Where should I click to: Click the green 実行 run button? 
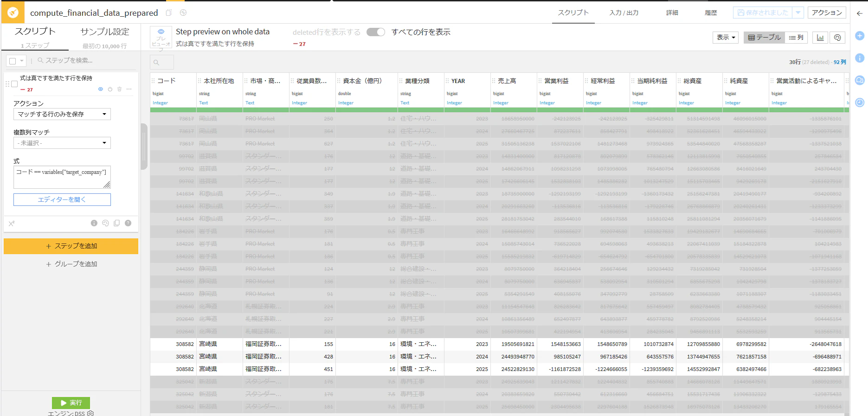[x=71, y=403]
